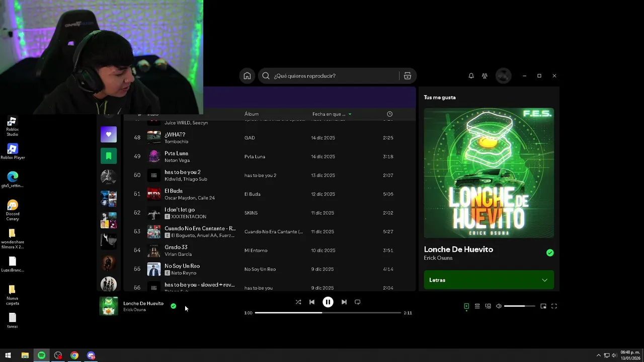The image size is (644, 362).
Task: Click the Lonche De Huevito album cover art
Action: tap(489, 173)
